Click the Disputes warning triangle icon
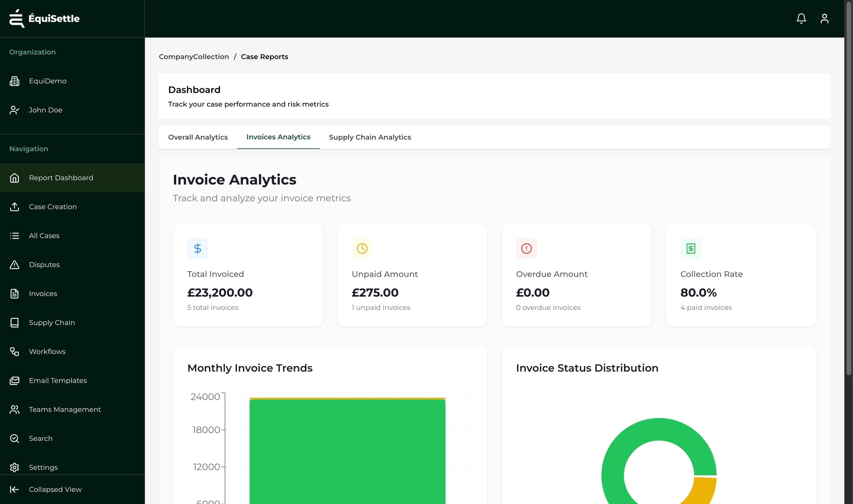Screen dimensions: 853x504 tap(14, 264)
